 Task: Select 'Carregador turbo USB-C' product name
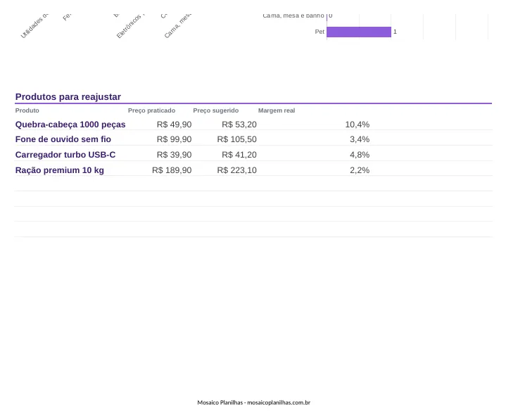(x=65, y=155)
